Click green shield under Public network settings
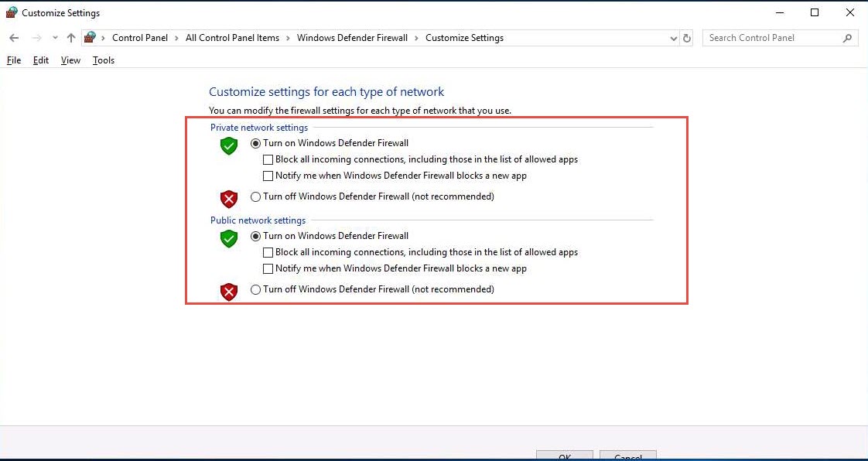Screen dimensions: 868x461 click(229, 239)
